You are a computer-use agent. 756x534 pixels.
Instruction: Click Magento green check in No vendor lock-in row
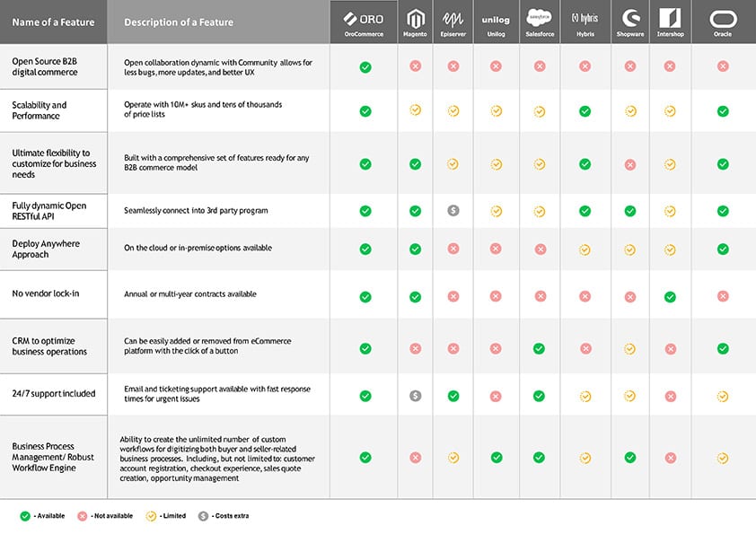415,297
